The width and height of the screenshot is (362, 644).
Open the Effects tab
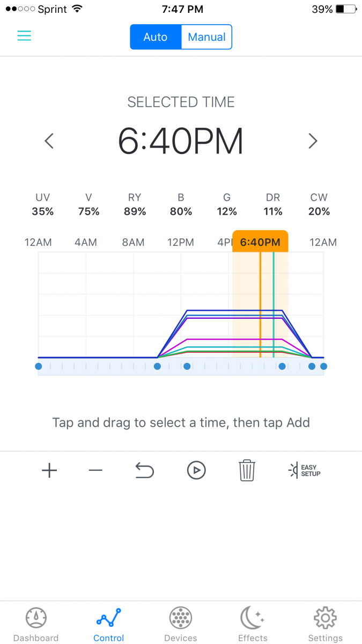click(253, 624)
